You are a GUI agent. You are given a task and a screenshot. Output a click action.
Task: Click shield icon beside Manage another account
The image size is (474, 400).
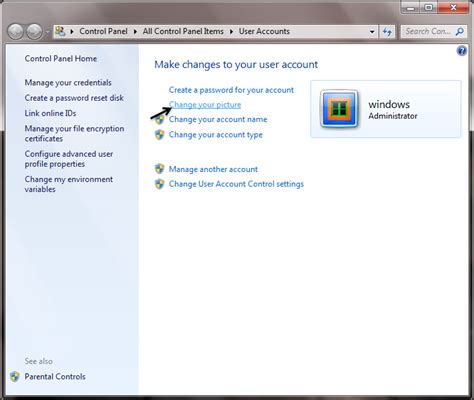coord(160,169)
